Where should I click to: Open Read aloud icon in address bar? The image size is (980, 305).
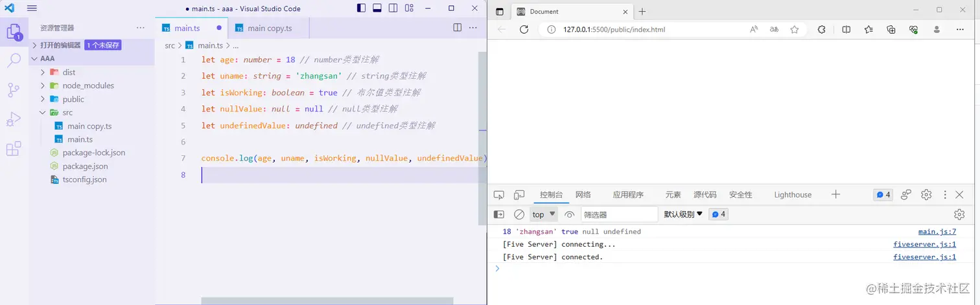[754, 29]
